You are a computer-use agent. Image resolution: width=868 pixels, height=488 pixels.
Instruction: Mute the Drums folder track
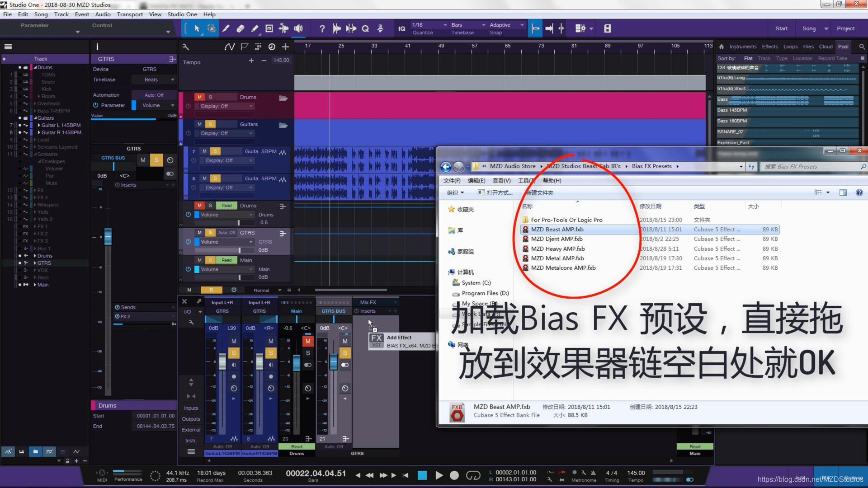(199, 97)
